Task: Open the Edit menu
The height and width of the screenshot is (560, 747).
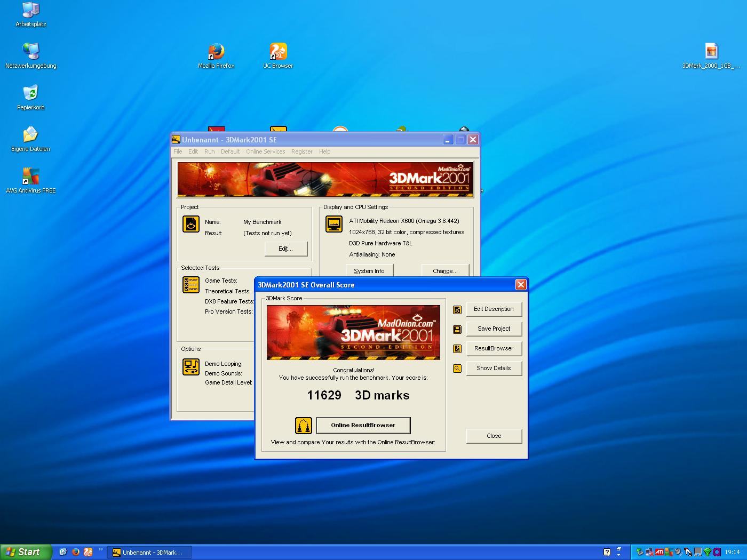Action: tap(193, 151)
